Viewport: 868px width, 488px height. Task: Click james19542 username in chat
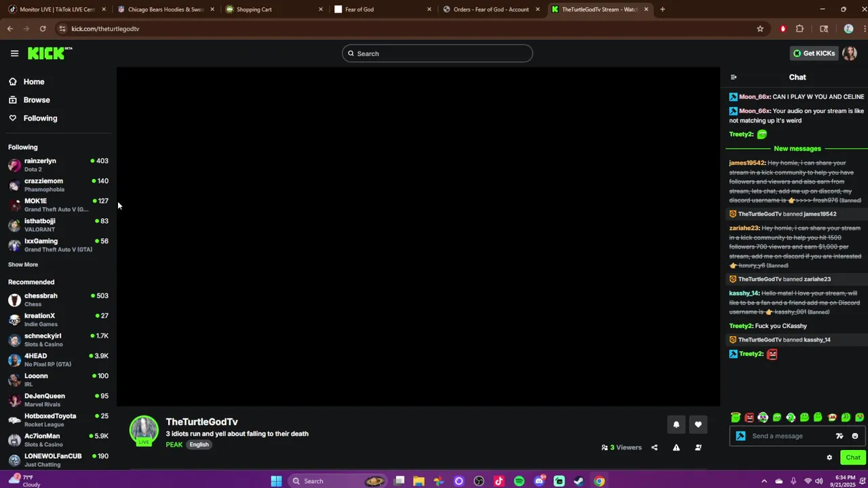[x=747, y=163]
